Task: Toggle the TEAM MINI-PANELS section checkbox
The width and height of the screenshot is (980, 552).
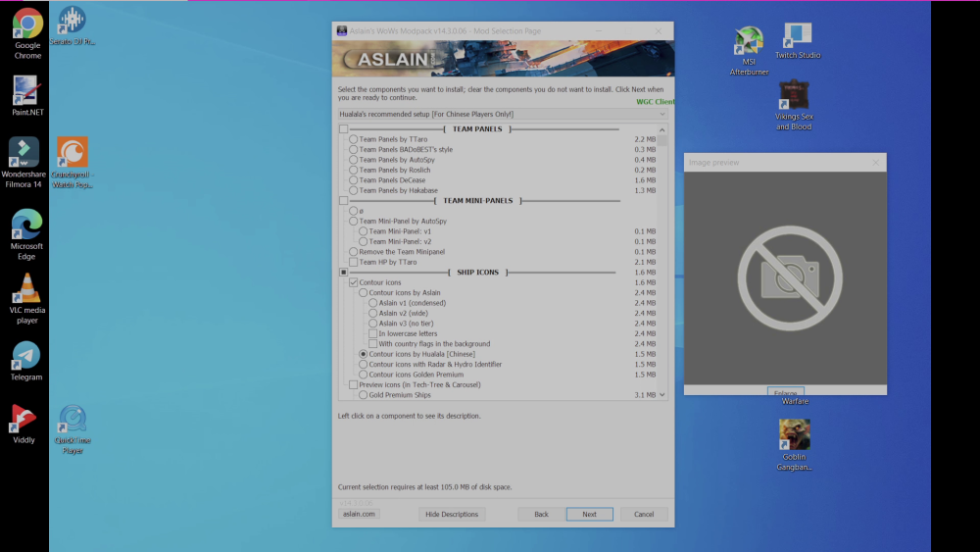Action: [x=343, y=201]
